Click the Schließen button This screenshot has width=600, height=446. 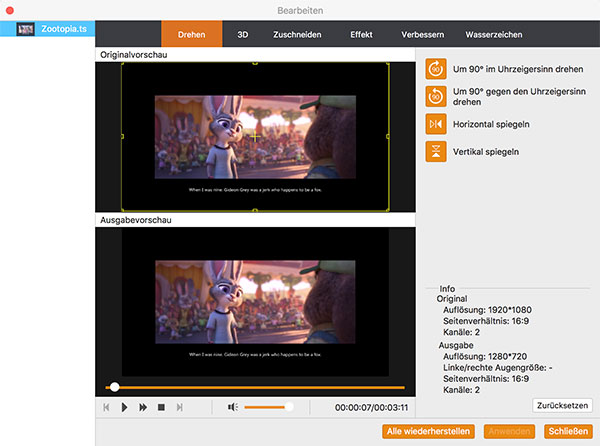pyautogui.click(x=568, y=431)
